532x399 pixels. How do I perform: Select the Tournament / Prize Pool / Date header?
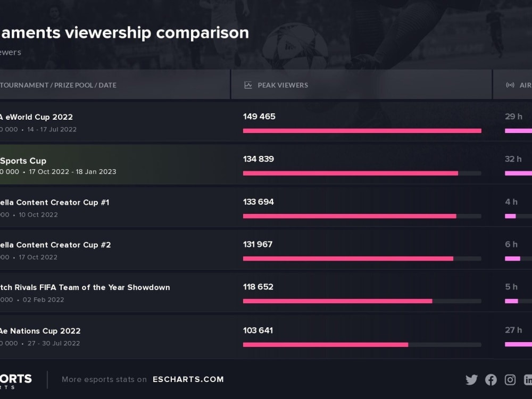(x=59, y=85)
